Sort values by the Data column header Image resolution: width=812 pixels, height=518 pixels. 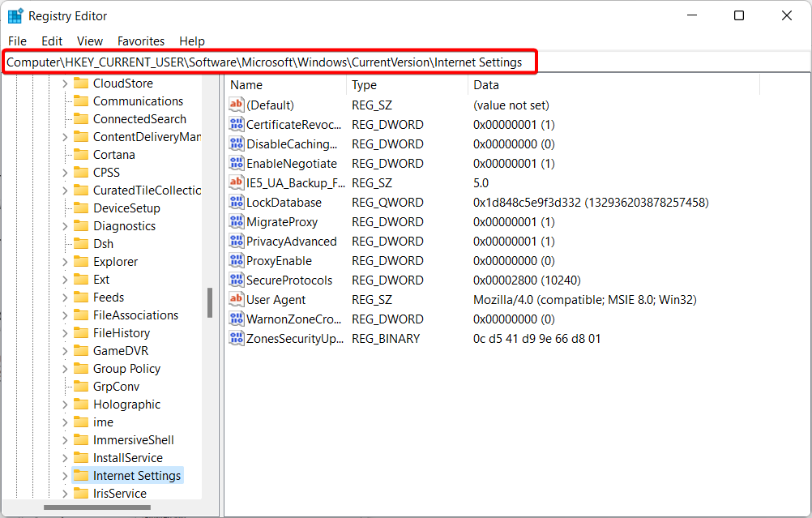pyautogui.click(x=613, y=85)
